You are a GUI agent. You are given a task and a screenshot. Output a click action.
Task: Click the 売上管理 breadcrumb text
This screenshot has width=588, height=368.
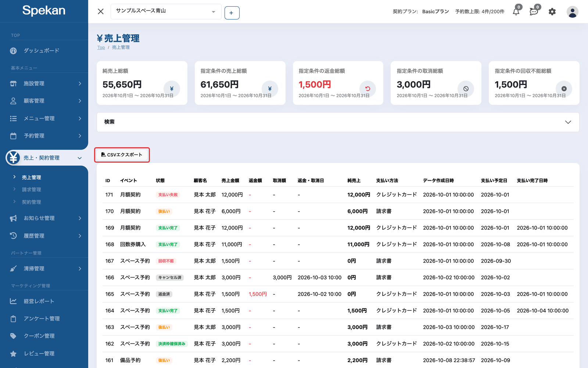121,47
